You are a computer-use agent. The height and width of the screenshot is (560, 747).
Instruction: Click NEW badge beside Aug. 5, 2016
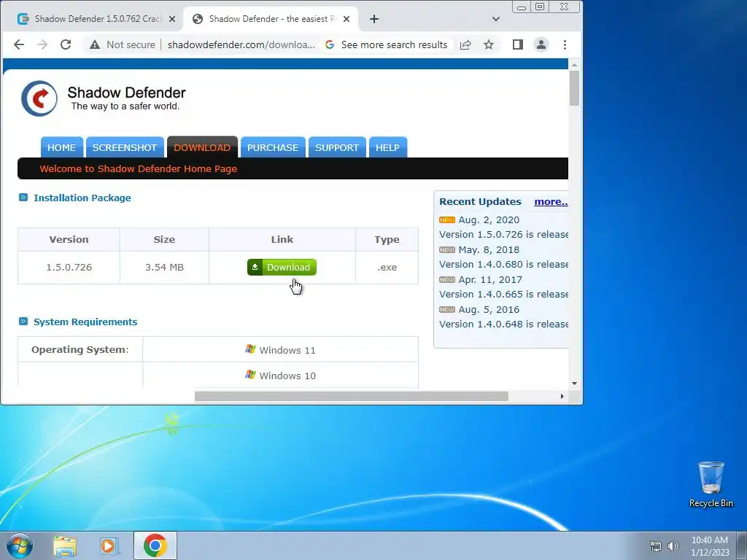coord(447,310)
